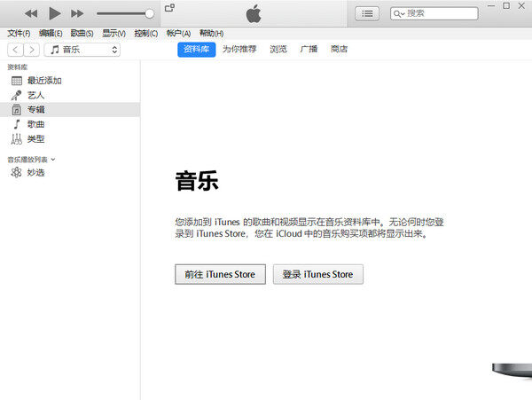Select 艺人 in the sidebar

pos(70,95)
